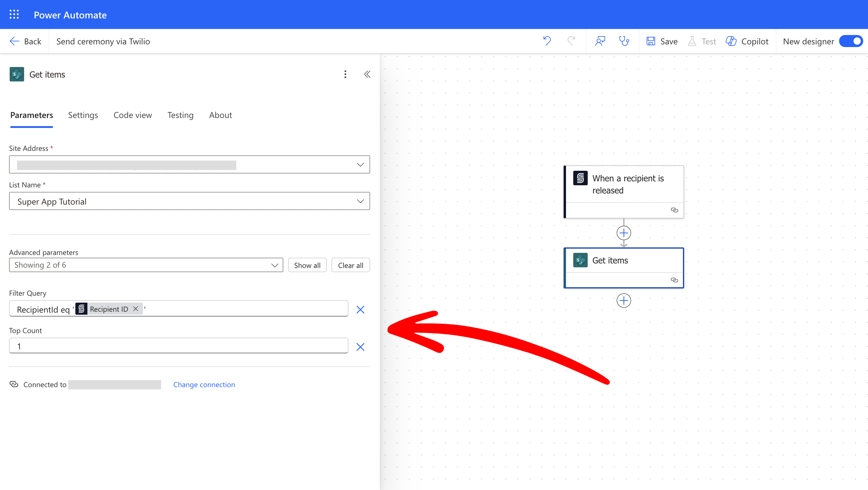Click the Top Count input field
868x490 pixels.
[179, 346]
